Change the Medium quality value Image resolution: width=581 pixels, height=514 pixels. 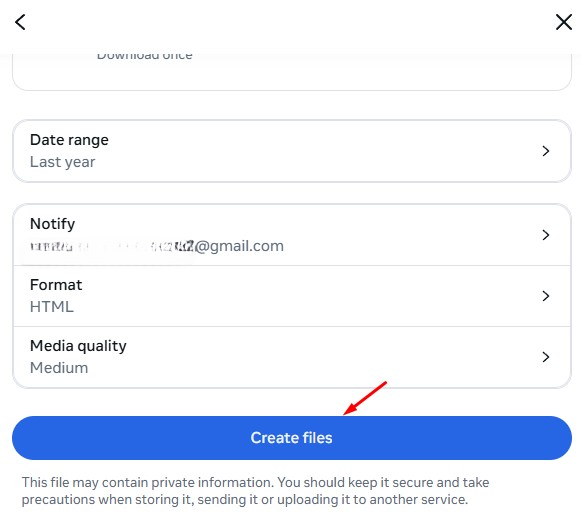(59, 368)
